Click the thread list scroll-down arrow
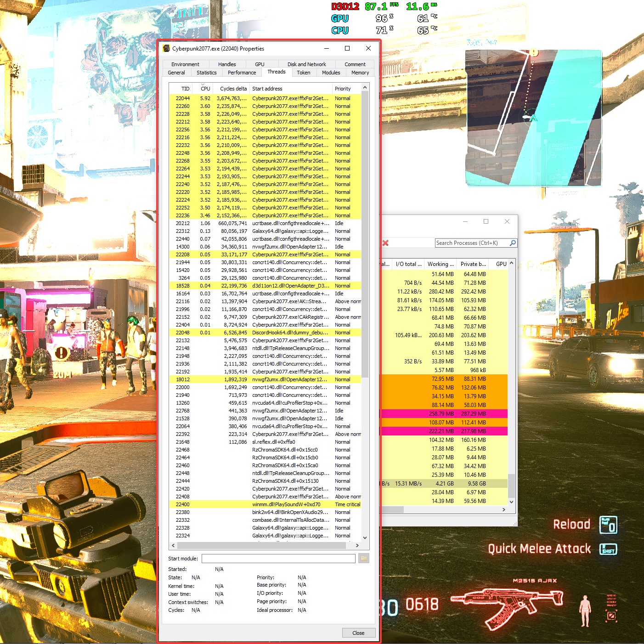644x644 pixels. coord(365,537)
